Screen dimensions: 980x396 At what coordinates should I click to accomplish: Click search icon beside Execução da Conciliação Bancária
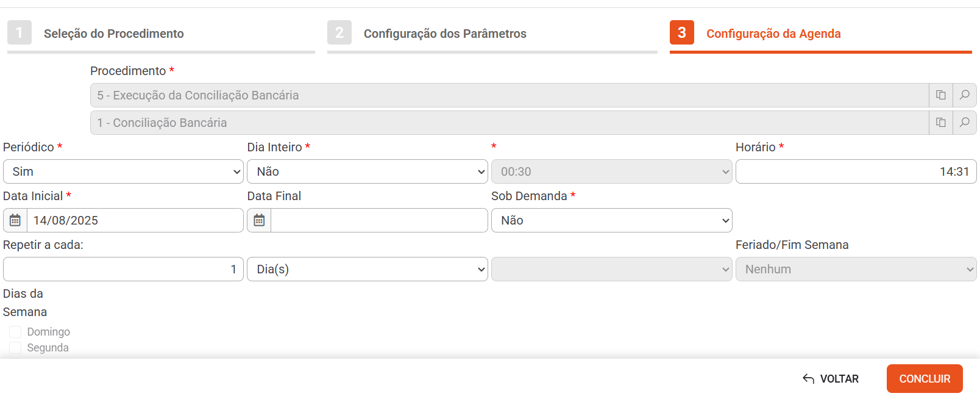click(x=964, y=95)
